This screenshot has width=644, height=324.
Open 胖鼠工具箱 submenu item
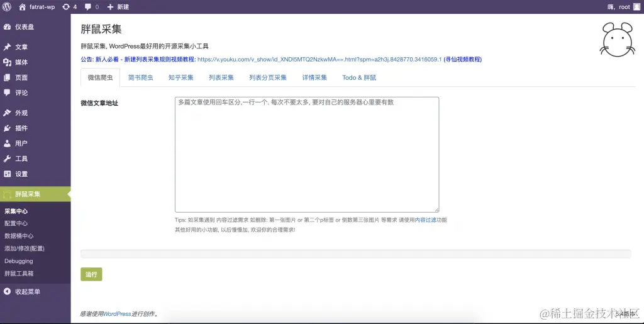tap(19, 273)
